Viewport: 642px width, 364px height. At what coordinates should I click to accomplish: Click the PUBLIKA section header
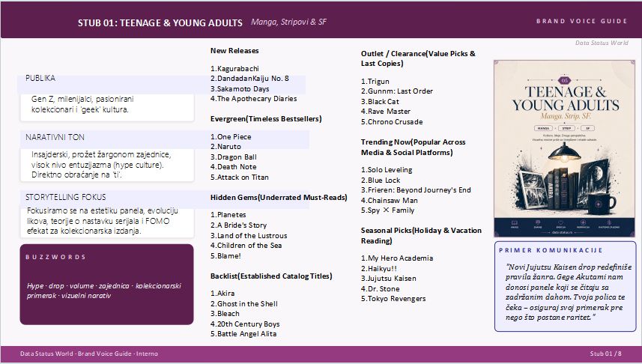point(40,78)
